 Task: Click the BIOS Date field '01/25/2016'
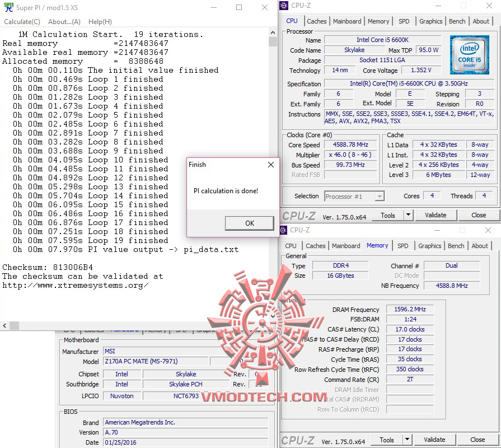tap(186, 442)
